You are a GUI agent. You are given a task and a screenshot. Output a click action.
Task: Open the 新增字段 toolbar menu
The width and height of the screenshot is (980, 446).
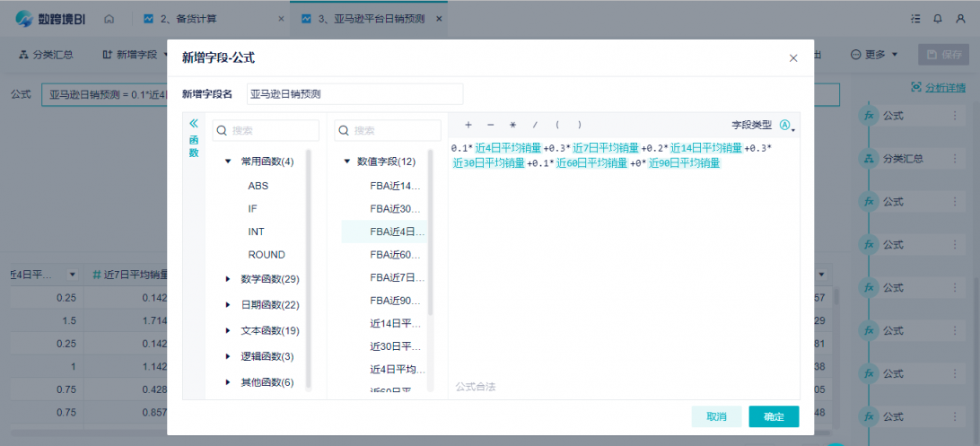135,55
